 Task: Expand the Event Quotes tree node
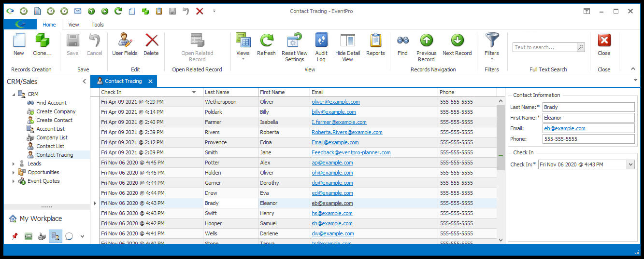pyautogui.click(x=14, y=181)
